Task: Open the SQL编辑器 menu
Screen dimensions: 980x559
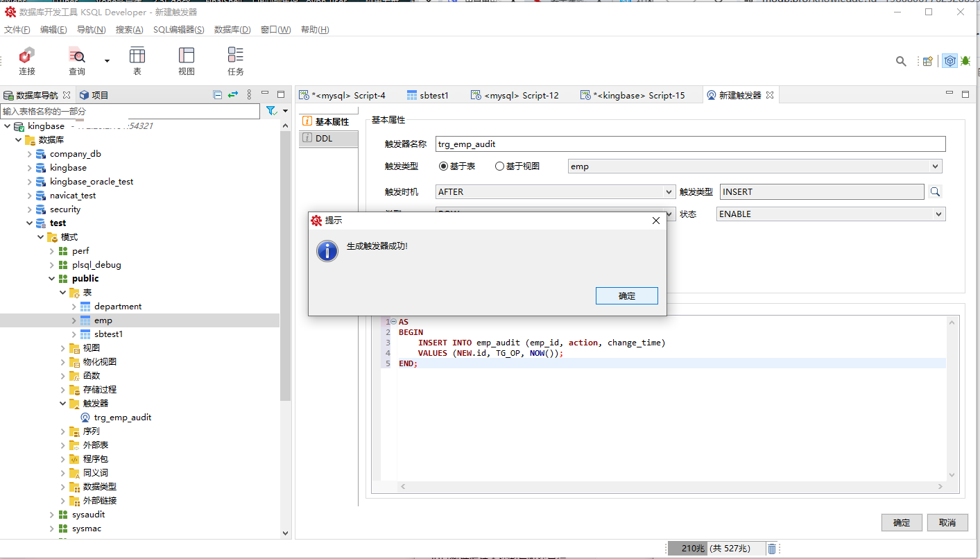Action: pyautogui.click(x=178, y=30)
